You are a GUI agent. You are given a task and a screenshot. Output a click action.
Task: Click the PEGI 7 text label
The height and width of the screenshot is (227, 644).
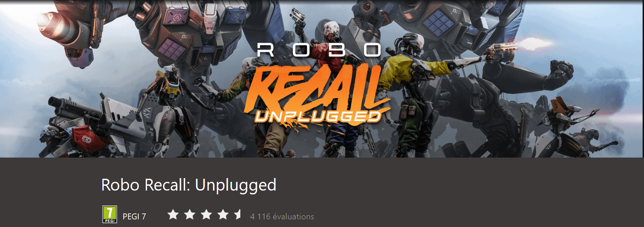[x=134, y=217]
